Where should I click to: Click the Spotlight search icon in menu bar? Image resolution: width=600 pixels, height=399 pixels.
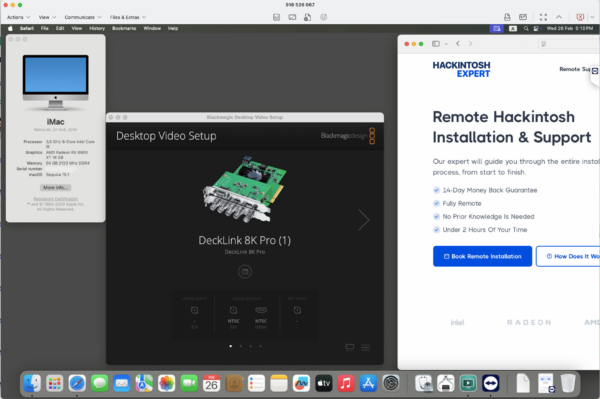(x=526, y=28)
